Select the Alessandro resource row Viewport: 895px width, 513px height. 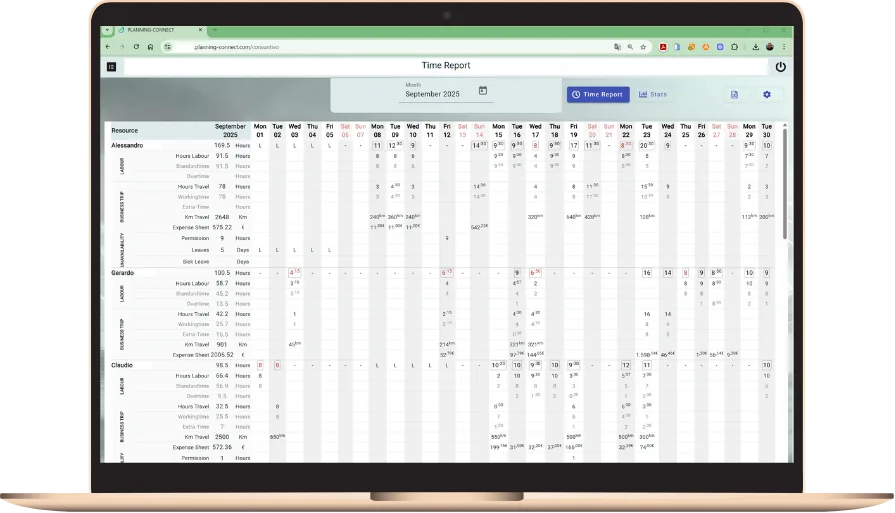pyautogui.click(x=127, y=146)
